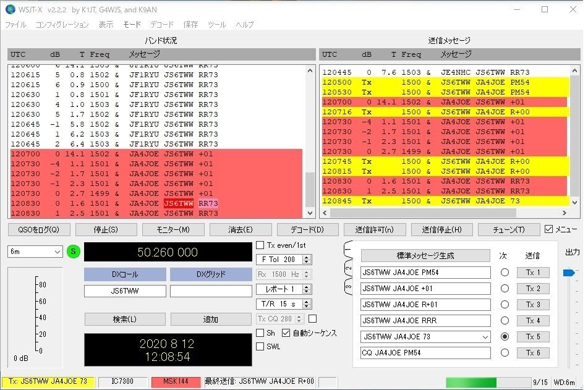Click the Tx CQ 280 spinner
Screen dimensions: 588x390
[299, 319]
